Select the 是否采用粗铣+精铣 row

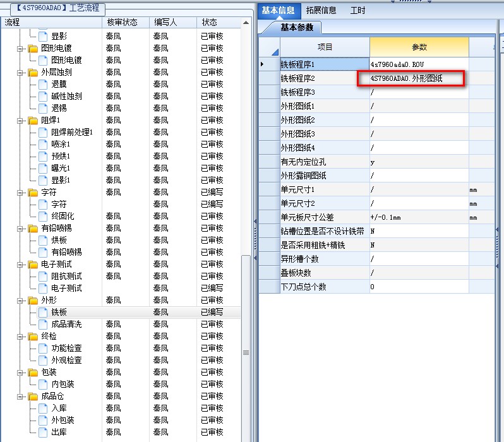[x=376, y=245]
